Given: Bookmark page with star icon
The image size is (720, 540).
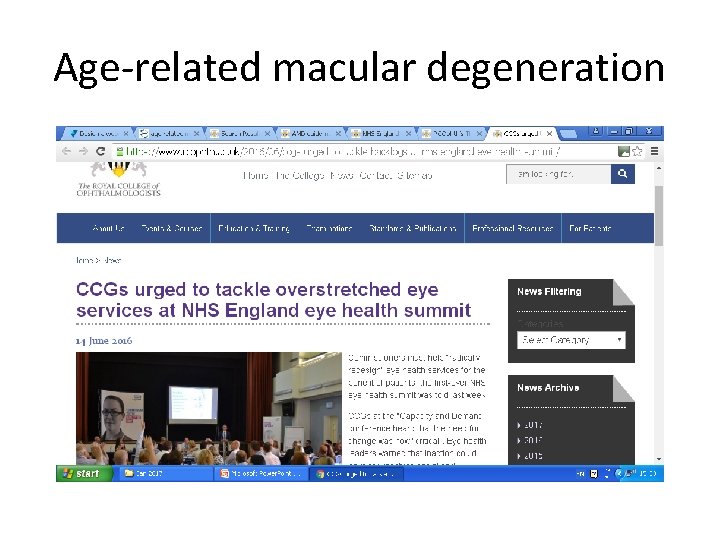Looking at the screenshot, I should (x=637, y=151).
